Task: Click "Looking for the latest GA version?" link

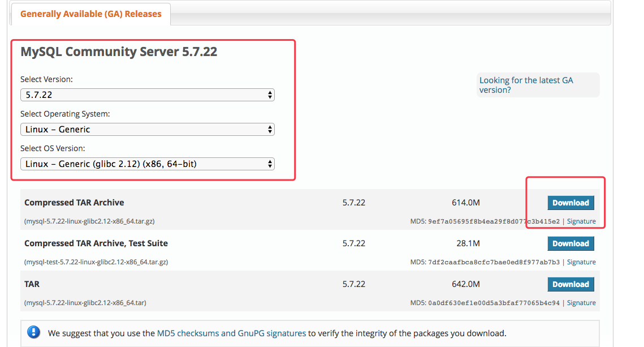Action: click(x=526, y=85)
